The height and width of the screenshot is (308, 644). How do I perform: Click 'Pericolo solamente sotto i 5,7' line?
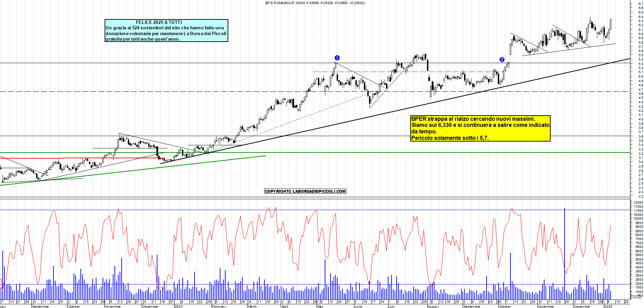pos(449,138)
